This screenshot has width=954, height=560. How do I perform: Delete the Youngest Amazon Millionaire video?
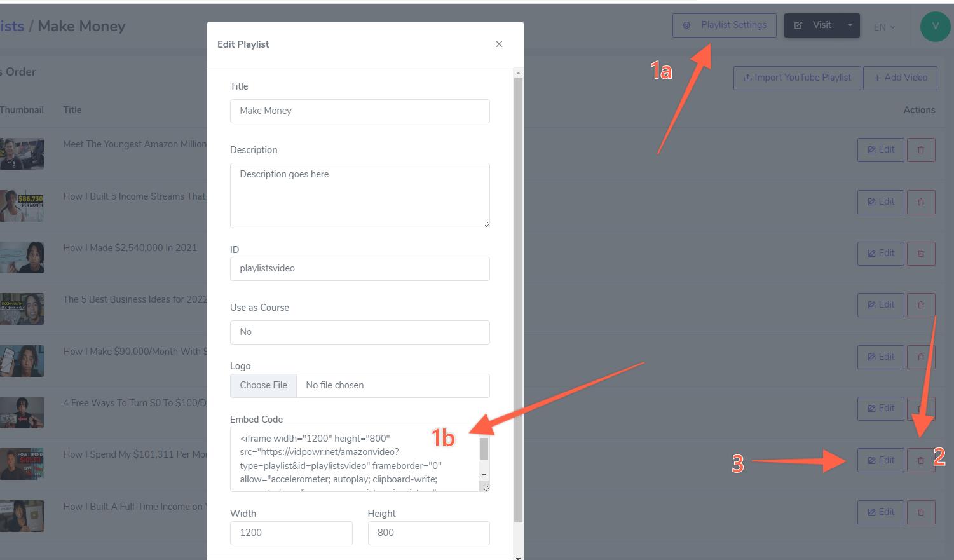921,150
